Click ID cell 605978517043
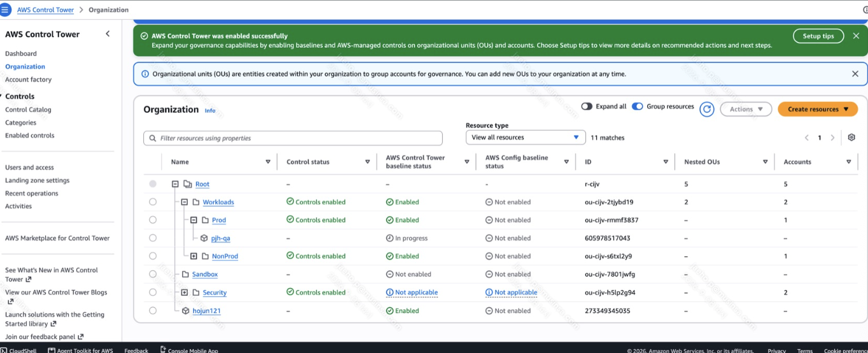Viewport: 868px width, 353px height. coord(608,238)
